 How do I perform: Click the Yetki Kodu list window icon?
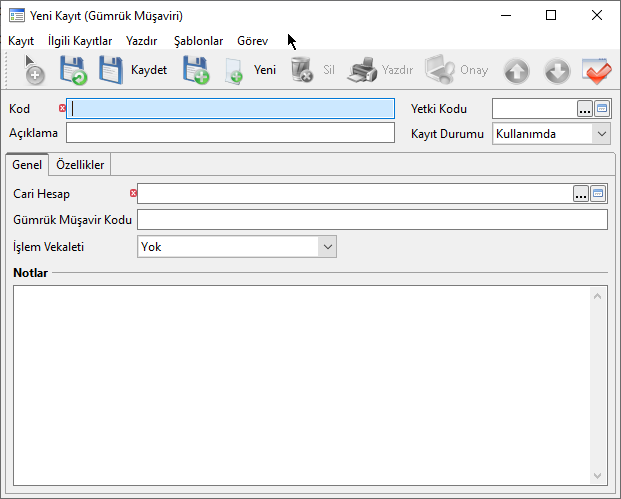pyautogui.click(x=601, y=109)
